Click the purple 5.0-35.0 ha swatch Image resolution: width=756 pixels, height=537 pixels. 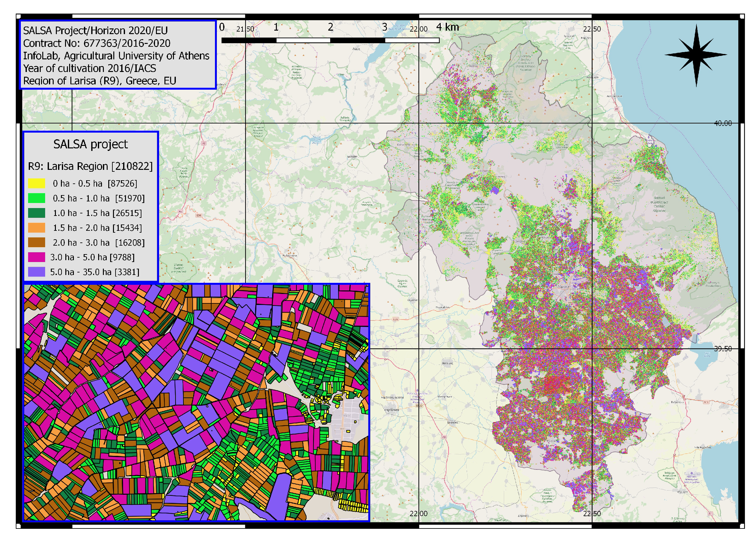(x=36, y=272)
